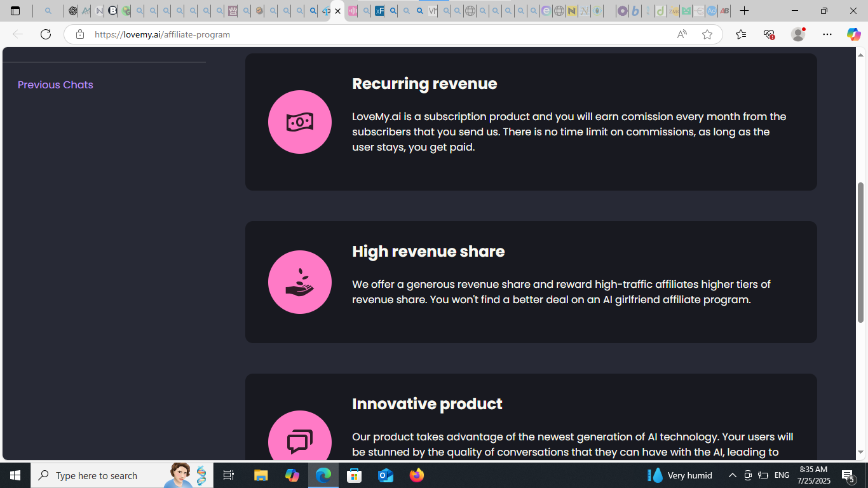Screen dimensions: 868x488
Task: Open the Favorites list button
Action: point(741,34)
